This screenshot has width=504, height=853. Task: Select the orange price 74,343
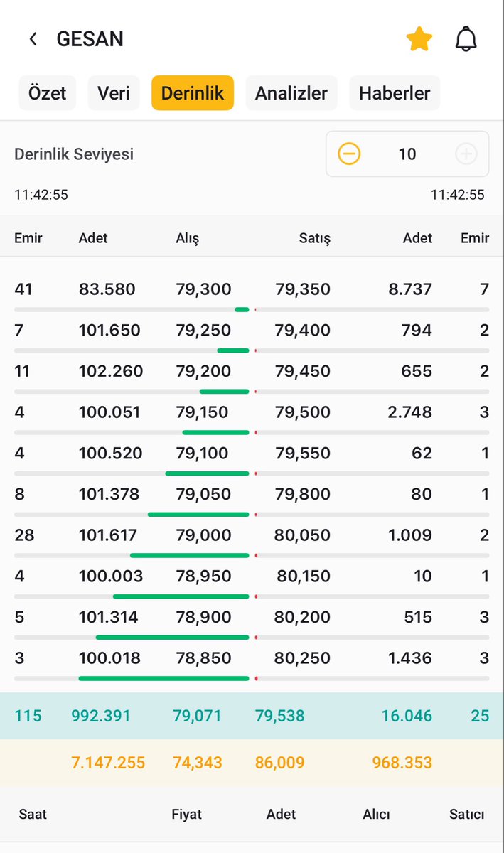pos(197,763)
